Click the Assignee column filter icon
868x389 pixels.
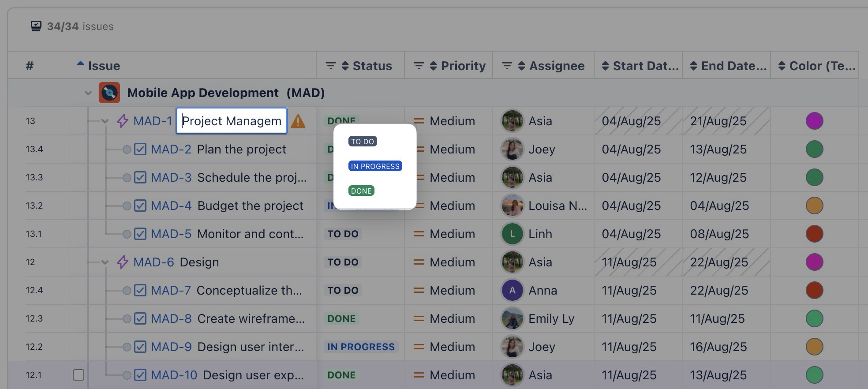[x=507, y=66]
